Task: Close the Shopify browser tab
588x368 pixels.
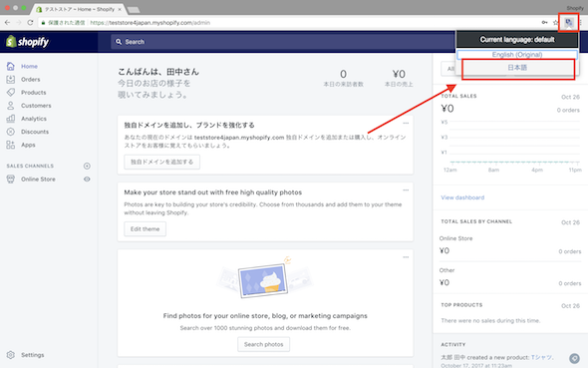Action: 120,9
